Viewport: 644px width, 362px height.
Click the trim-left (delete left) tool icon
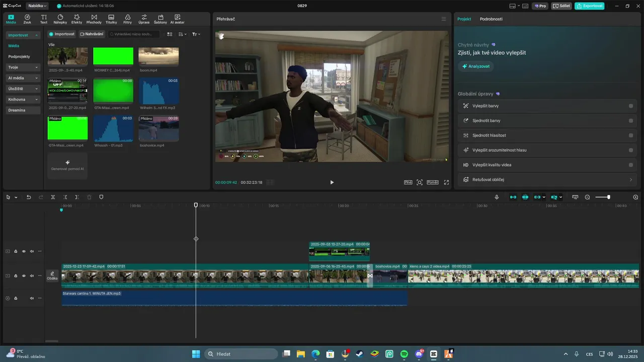point(65,197)
